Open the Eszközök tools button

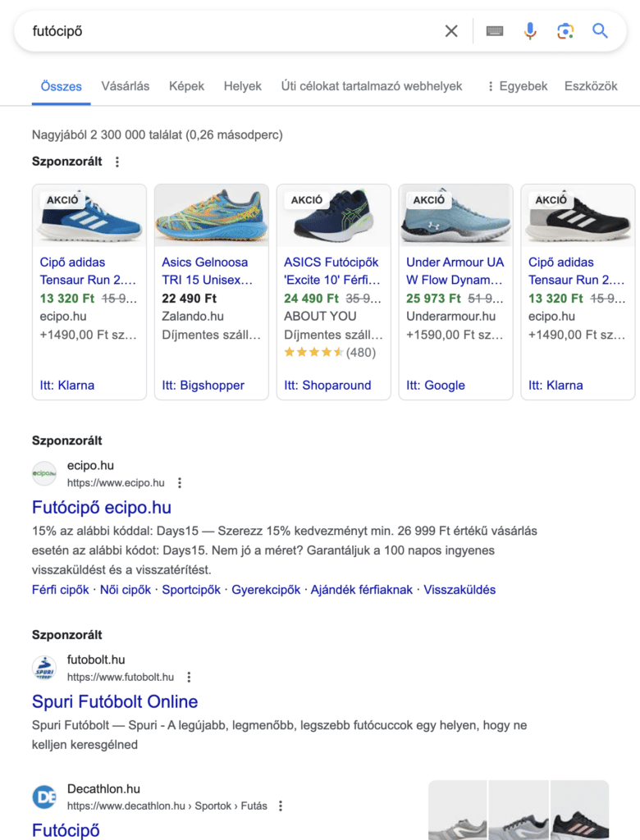(591, 86)
